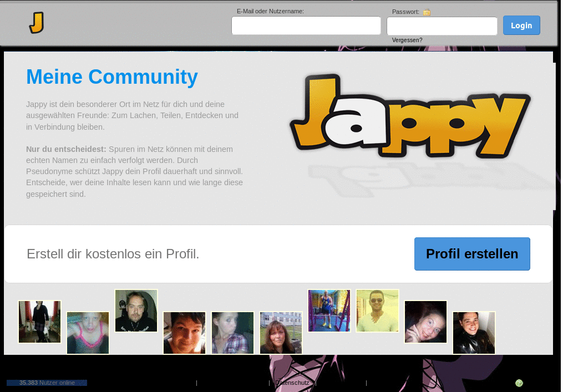Open profile photo of bodybuilder at playground

pos(329,310)
